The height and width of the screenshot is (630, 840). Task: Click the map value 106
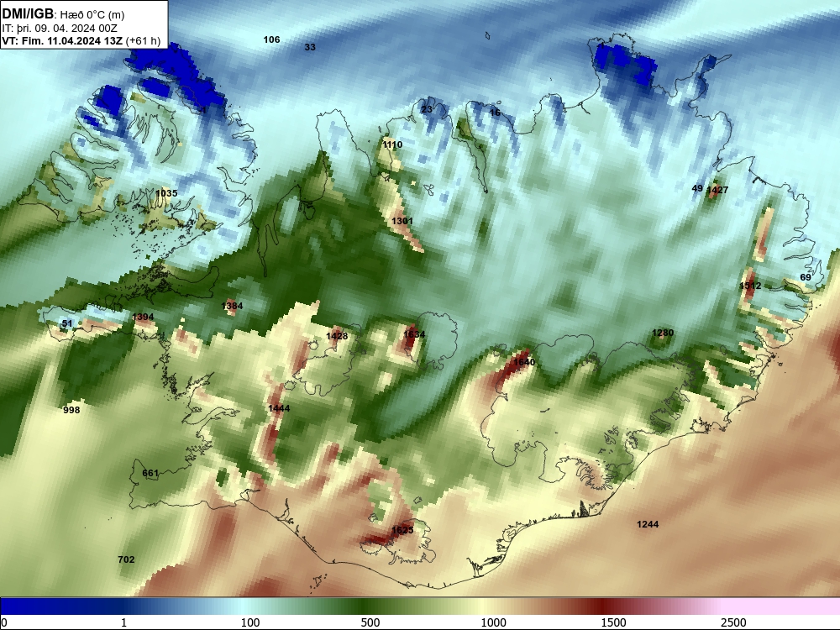pos(271,39)
